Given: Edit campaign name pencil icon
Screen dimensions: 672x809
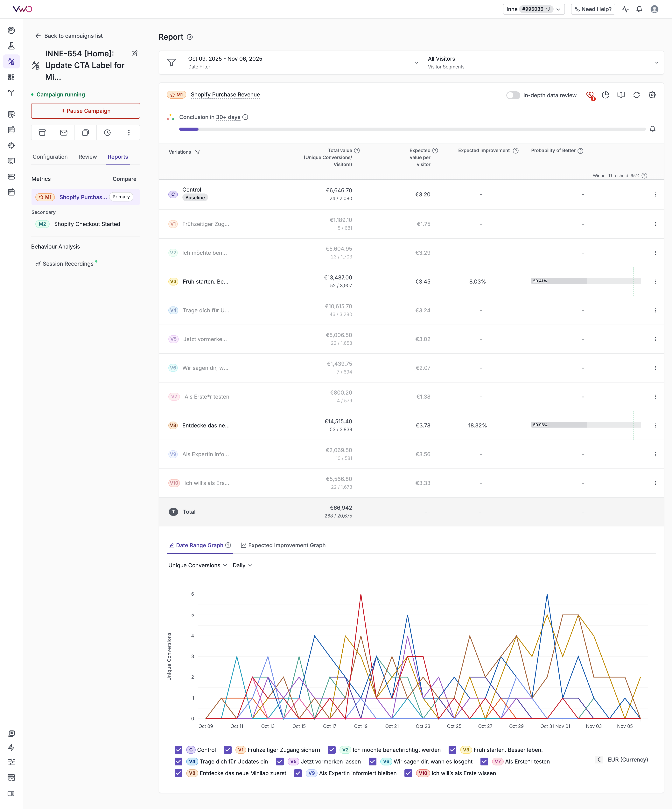Looking at the screenshot, I should [134, 53].
